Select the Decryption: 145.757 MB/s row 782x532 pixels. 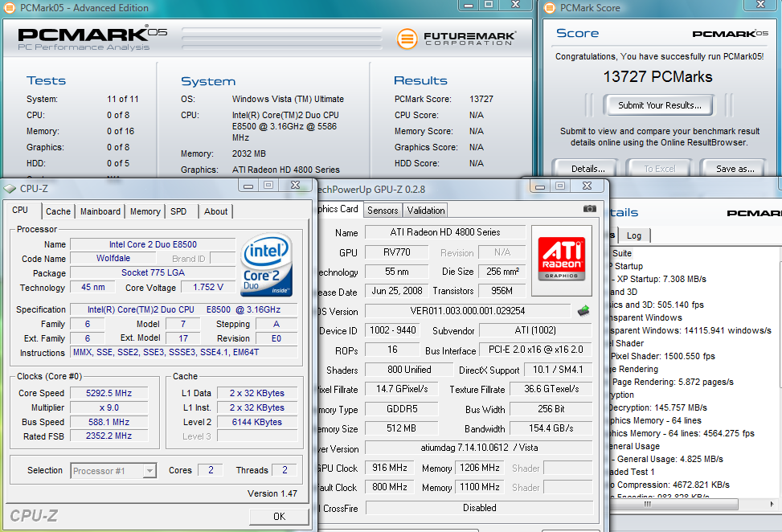click(657, 408)
